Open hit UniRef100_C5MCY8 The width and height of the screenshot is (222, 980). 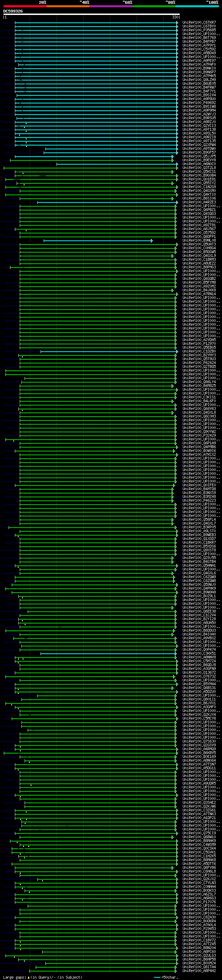coord(199,718)
